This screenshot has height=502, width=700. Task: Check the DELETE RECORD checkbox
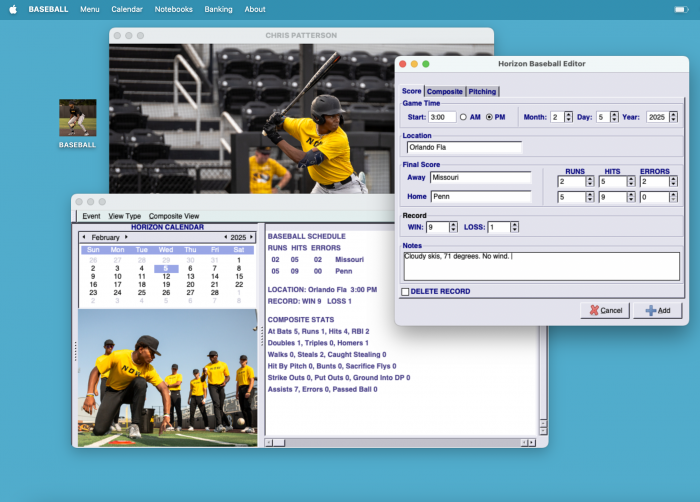click(x=405, y=292)
